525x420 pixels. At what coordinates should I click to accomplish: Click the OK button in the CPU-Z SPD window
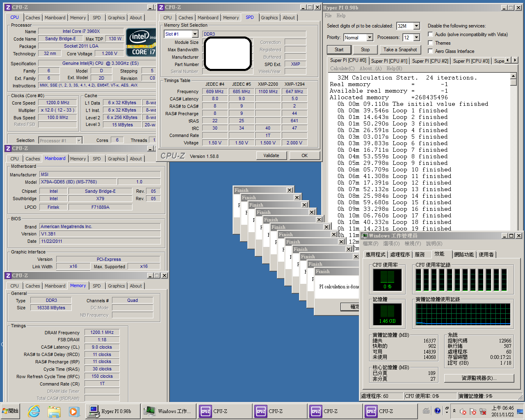(x=304, y=155)
